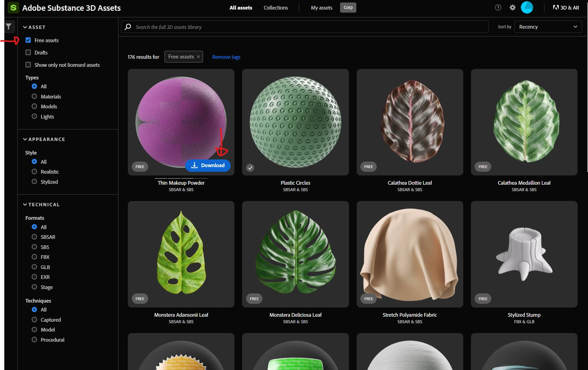
Task: Open Stretch Polyamide Fabric thumbnail
Action: pyautogui.click(x=410, y=254)
